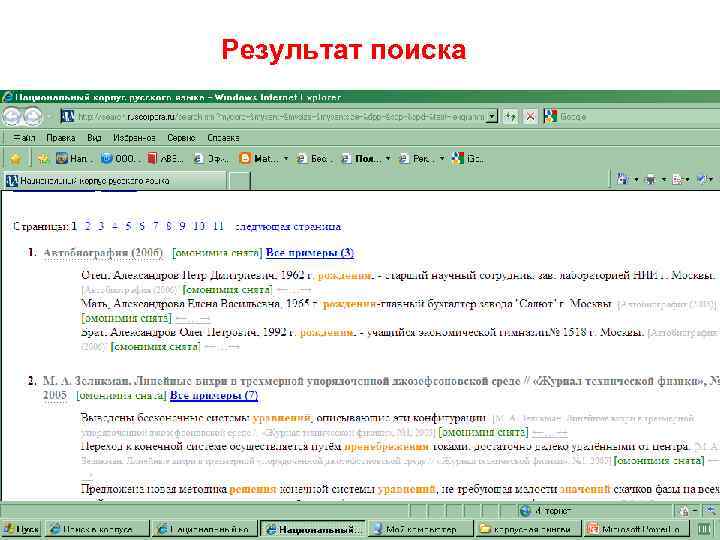
Task: Expand the dropdown arrow next to 'Mat..' favorite
Action: coord(286,159)
